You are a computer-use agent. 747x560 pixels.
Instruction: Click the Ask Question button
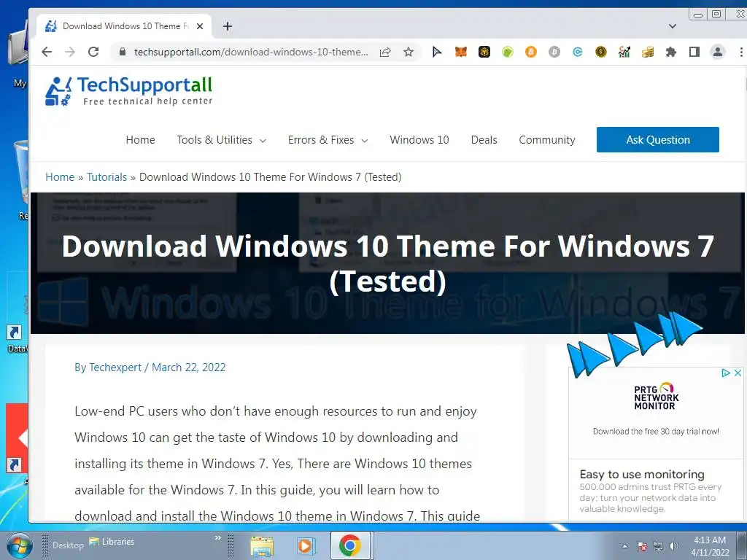point(658,139)
